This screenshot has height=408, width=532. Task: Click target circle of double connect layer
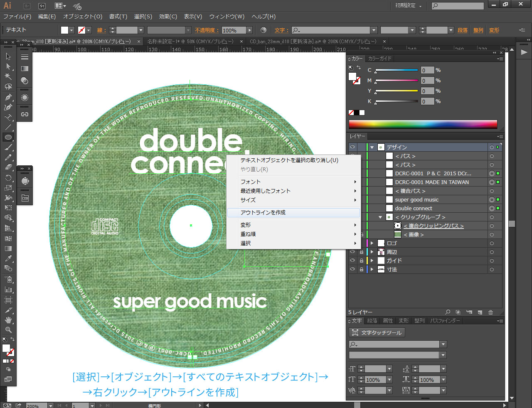(492, 208)
